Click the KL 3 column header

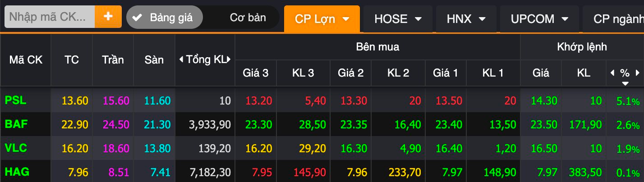[303, 73]
